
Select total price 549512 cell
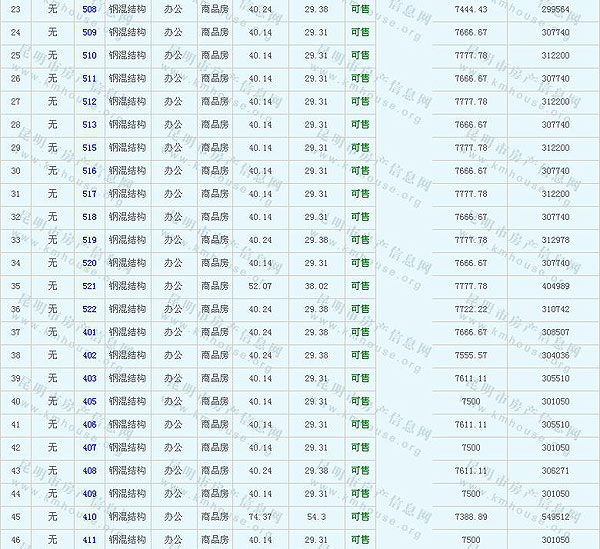tap(554, 517)
